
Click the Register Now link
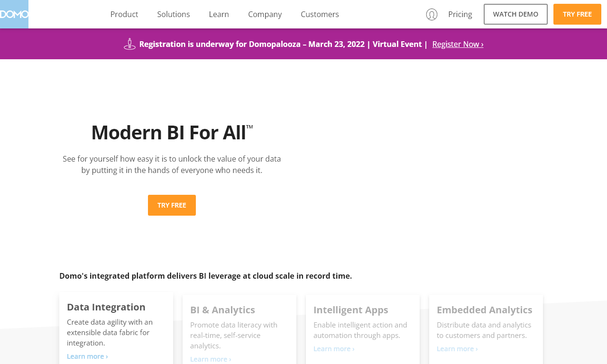coord(458,44)
